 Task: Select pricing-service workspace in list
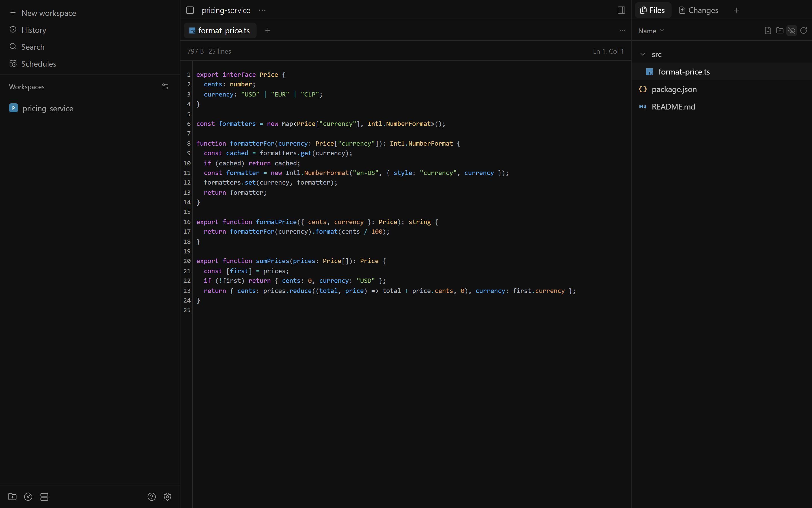pos(90,108)
